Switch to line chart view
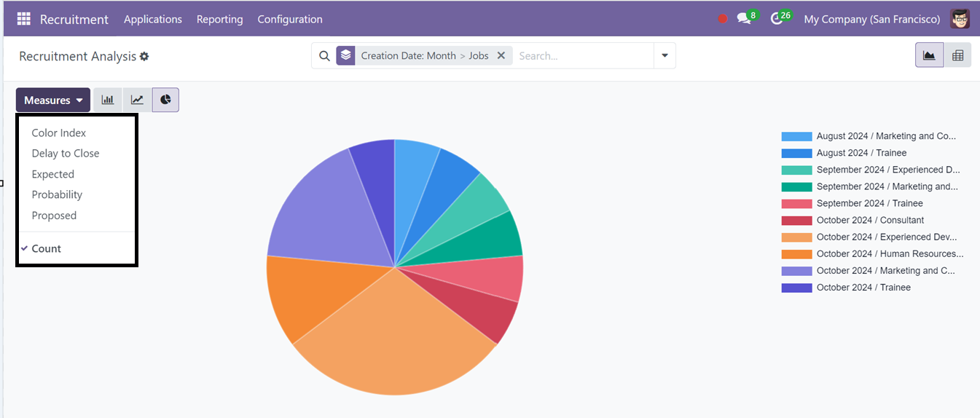This screenshot has height=418, width=980. click(x=137, y=100)
